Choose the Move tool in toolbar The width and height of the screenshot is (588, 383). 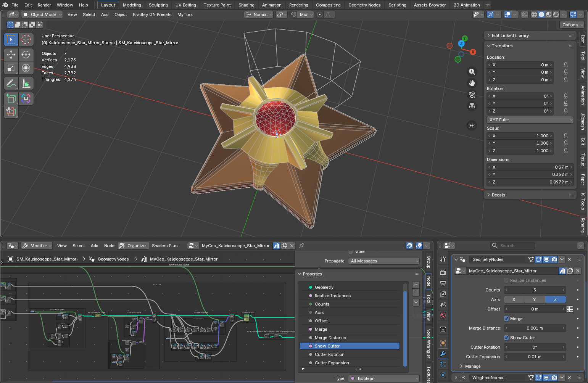click(x=11, y=55)
